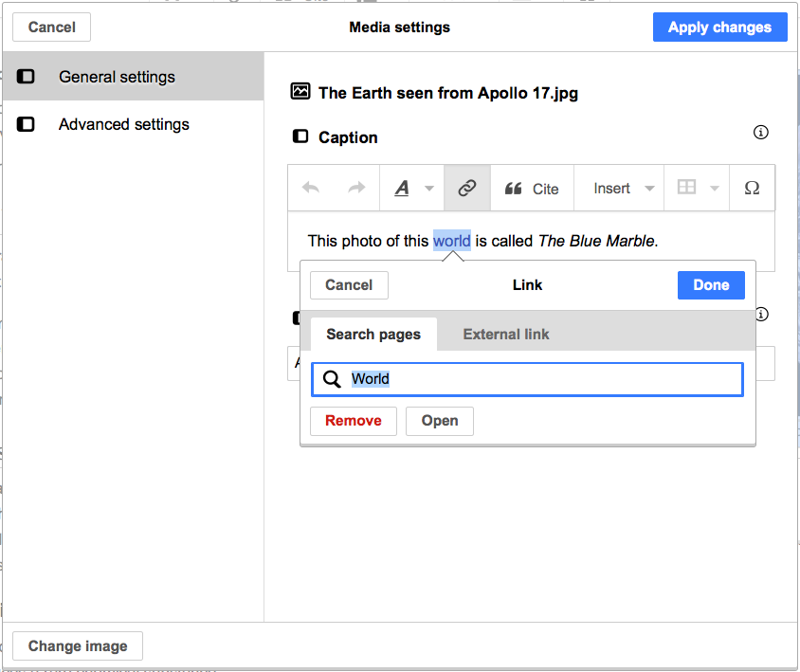
Task: Click the table icon in toolbar
Action: click(686, 187)
